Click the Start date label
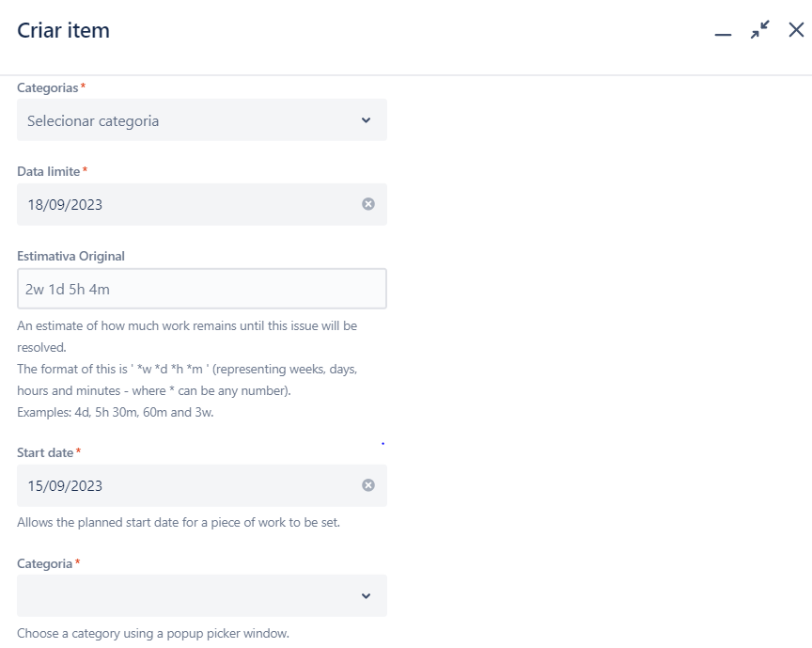 [x=45, y=452]
